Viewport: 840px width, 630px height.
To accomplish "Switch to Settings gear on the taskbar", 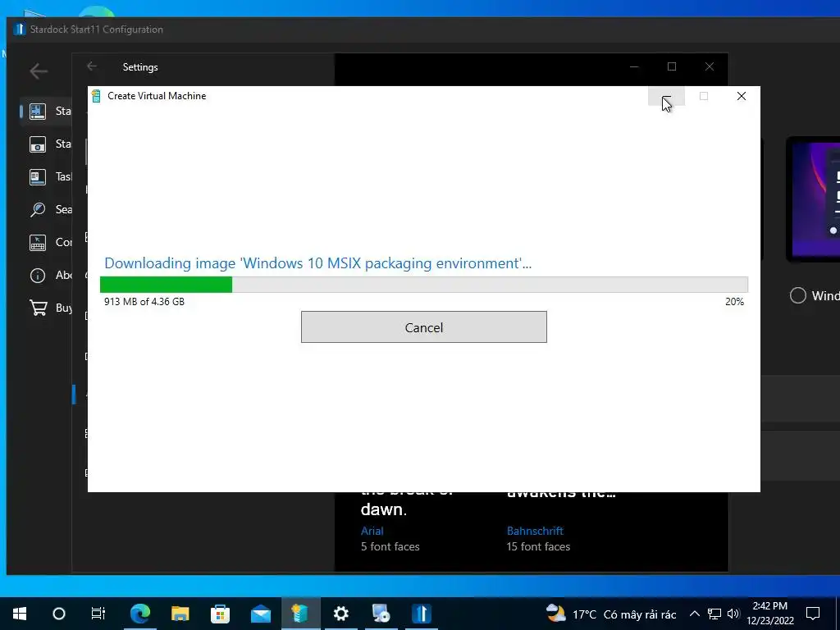I will click(341, 614).
